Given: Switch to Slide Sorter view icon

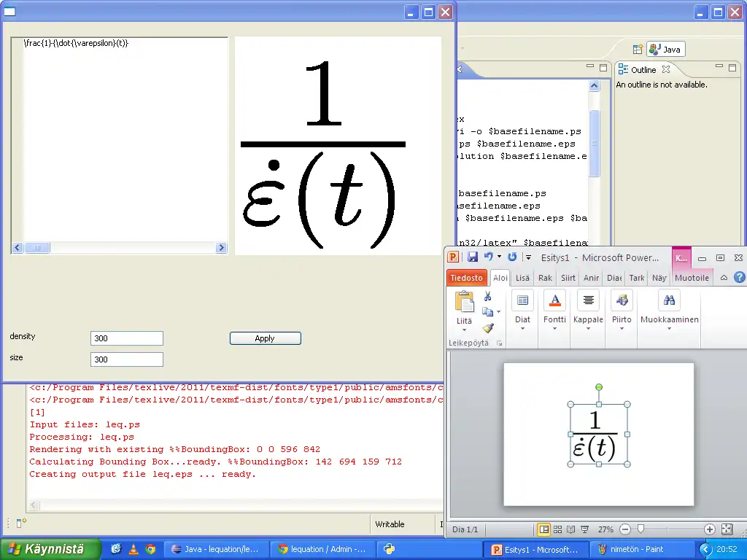Looking at the screenshot, I should pos(558,529).
